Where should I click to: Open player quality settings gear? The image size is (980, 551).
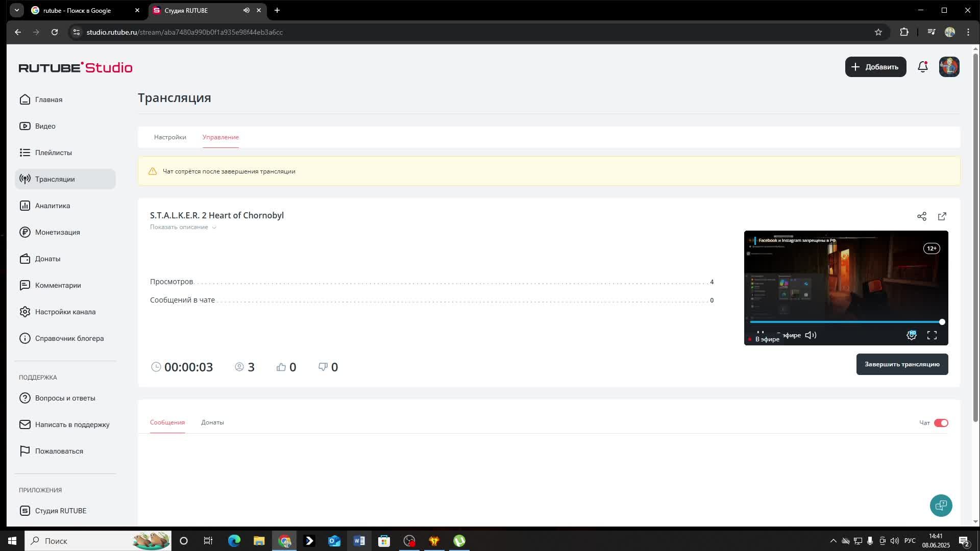coord(911,335)
